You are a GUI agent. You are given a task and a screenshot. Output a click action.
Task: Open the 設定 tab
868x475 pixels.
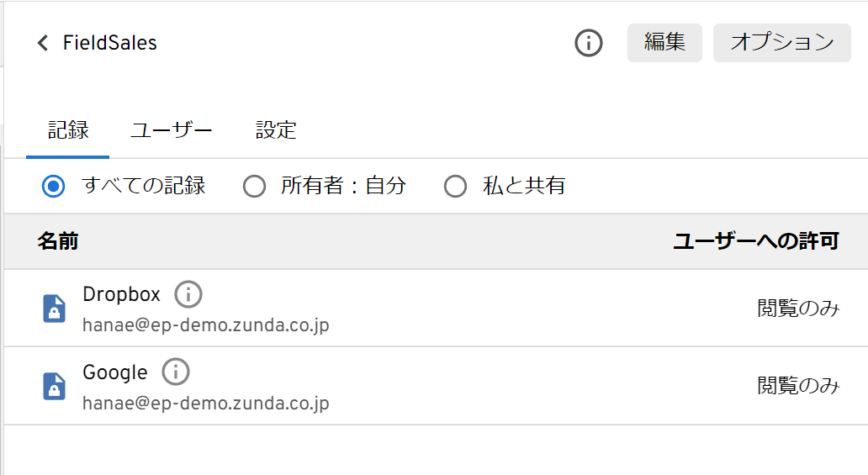[x=276, y=130]
